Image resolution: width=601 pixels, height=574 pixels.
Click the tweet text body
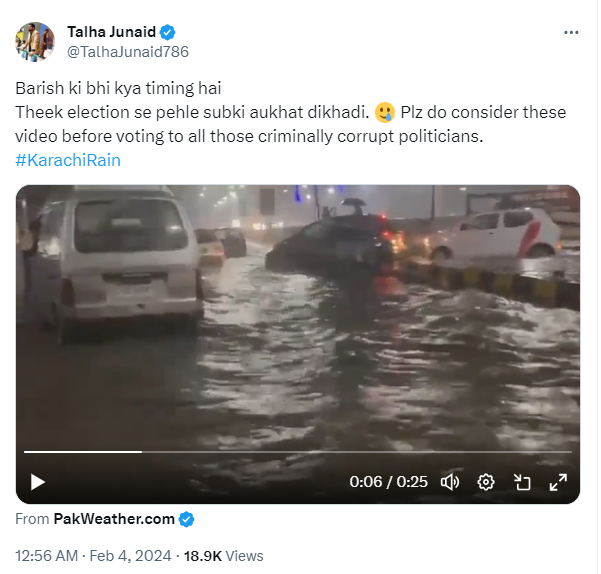[x=291, y=112]
